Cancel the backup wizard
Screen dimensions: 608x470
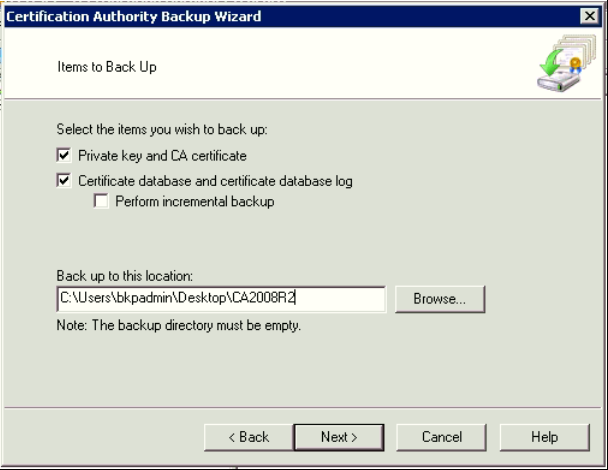click(x=441, y=437)
